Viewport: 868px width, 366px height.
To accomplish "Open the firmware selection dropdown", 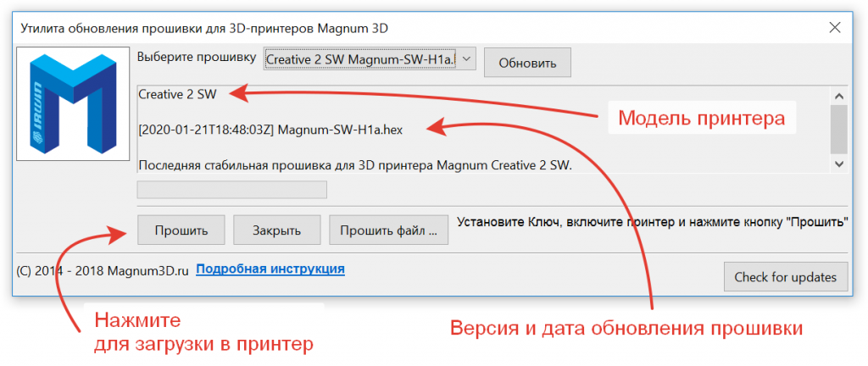I will tap(370, 60).
